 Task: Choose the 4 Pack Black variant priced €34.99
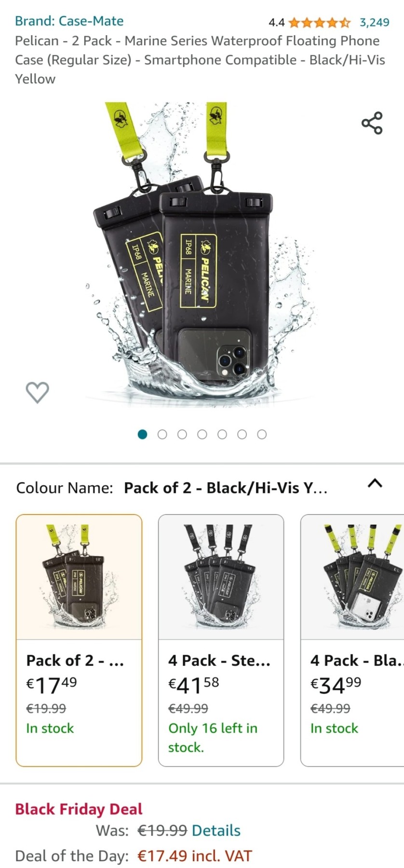pos(352,640)
